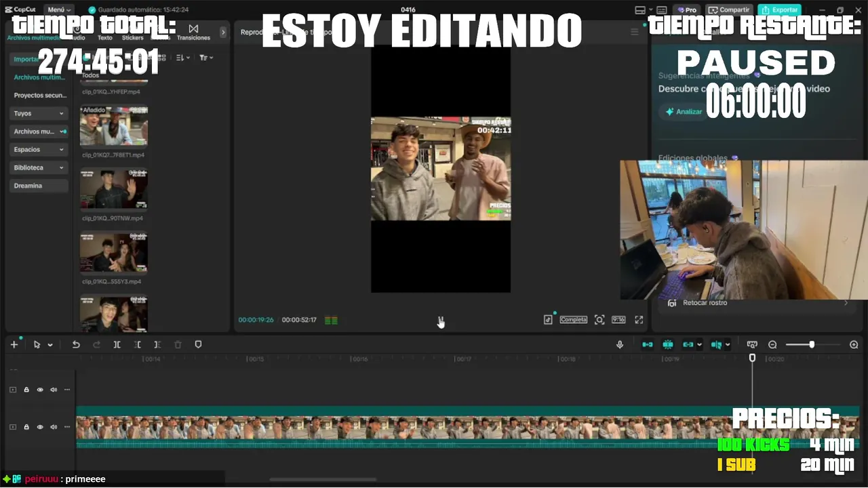The width and height of the screenshot is (868, 488).
Task: Undo the last edit
Action: pos(76,344)
